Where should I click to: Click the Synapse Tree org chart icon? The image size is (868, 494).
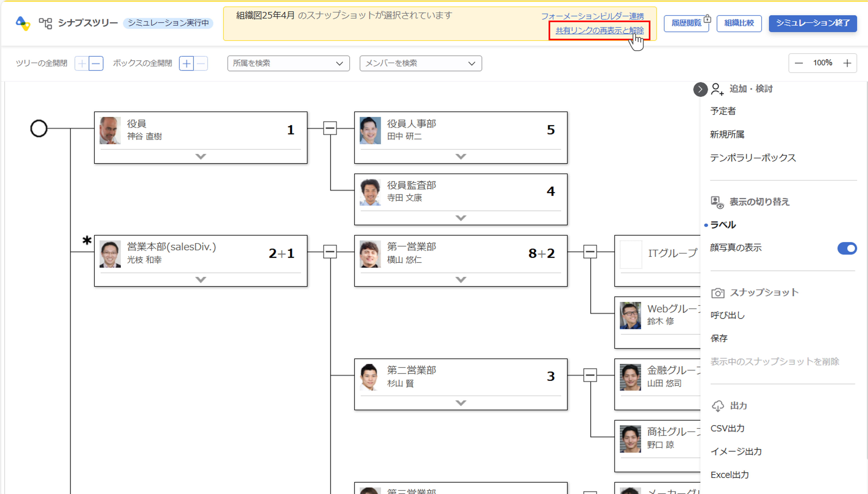pos(45,23)
